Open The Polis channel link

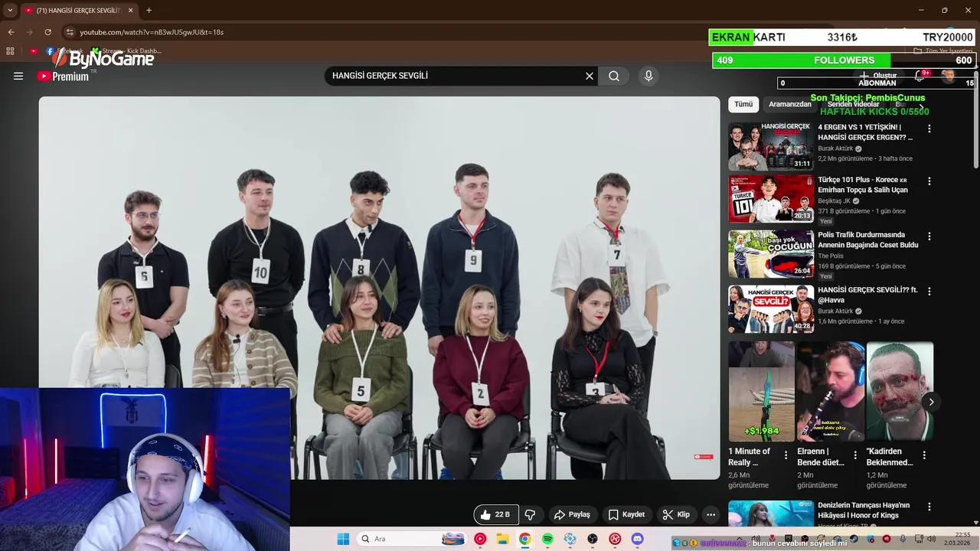coord(831,256)
